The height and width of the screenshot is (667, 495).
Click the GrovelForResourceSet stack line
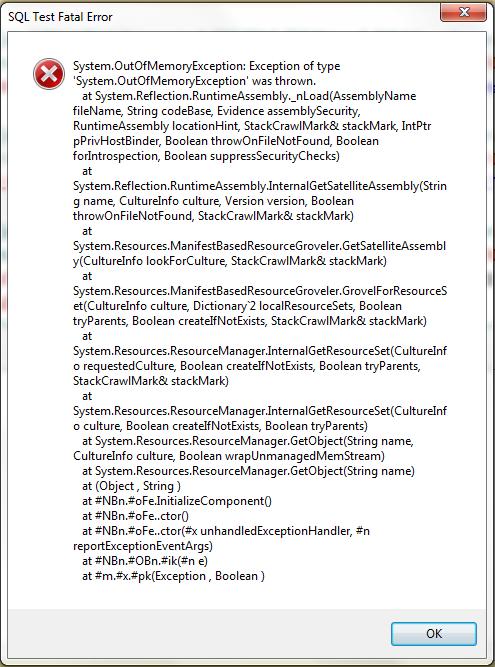[260, 291]
